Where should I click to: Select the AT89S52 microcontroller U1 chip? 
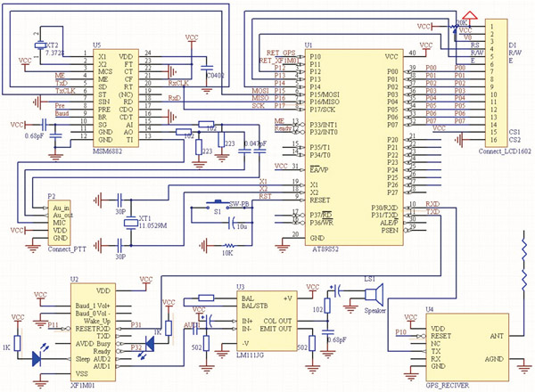pyautogui.click(x=354, y=147)
